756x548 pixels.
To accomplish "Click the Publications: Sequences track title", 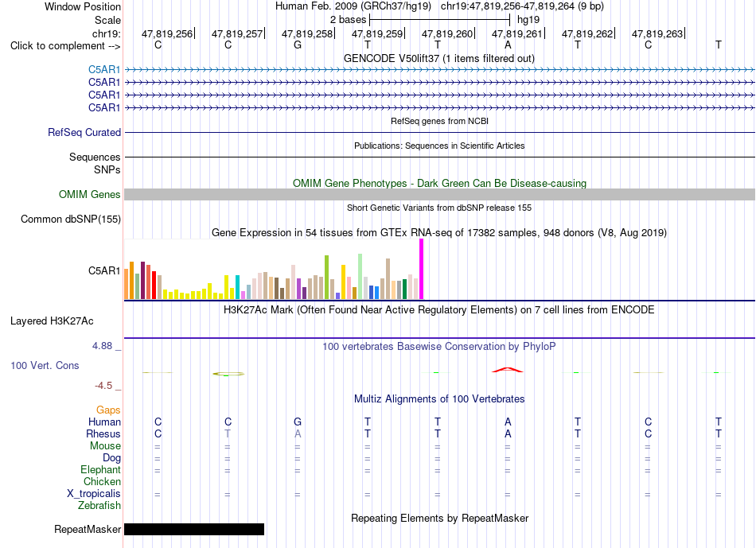I will 439,146.
